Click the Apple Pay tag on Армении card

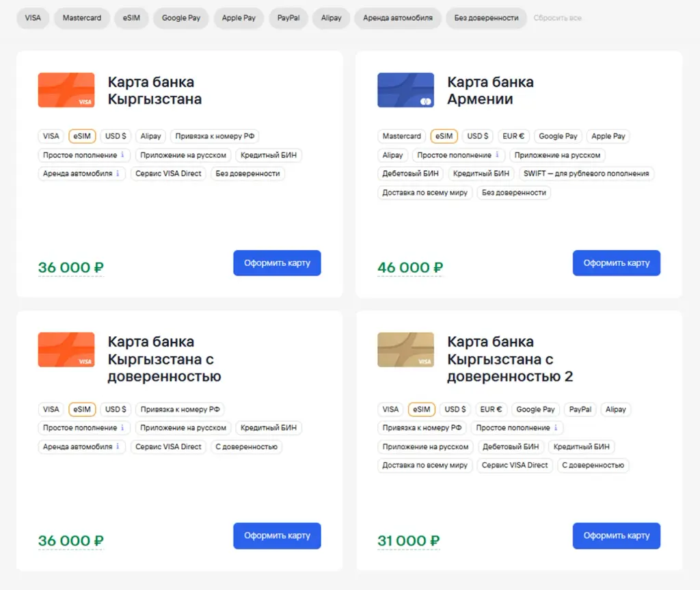pos(608,136)
